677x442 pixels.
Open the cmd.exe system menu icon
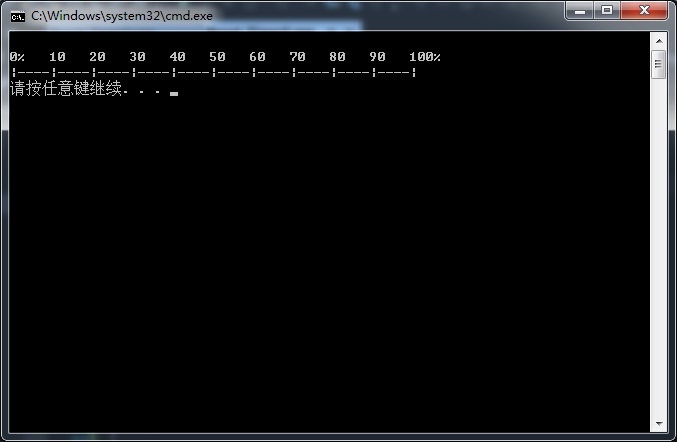[x=18, y=17]
